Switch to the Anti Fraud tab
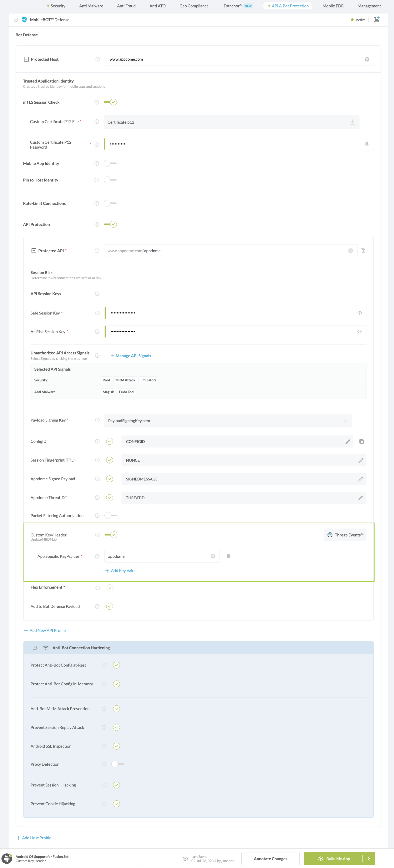This screenshot has height=868, width=394. click(x=126, y=6)
